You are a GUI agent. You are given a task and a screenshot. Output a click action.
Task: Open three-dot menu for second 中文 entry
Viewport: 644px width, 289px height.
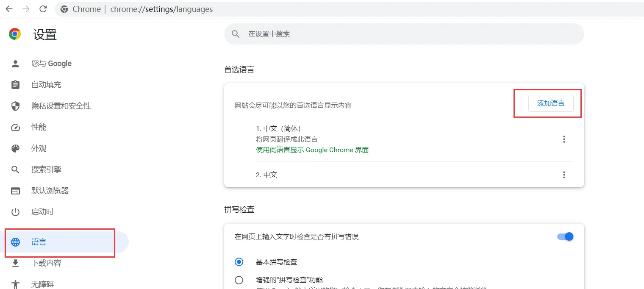[x=563, y=175]
